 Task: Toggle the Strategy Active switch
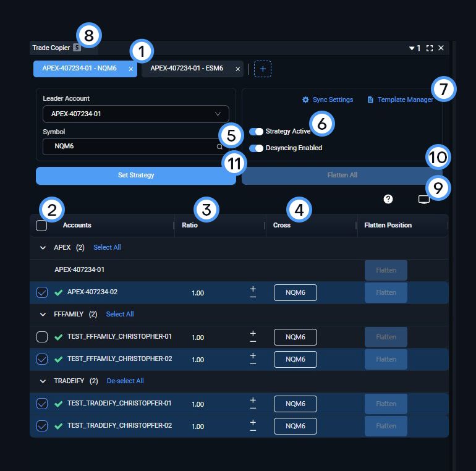(x=256, y=132)
